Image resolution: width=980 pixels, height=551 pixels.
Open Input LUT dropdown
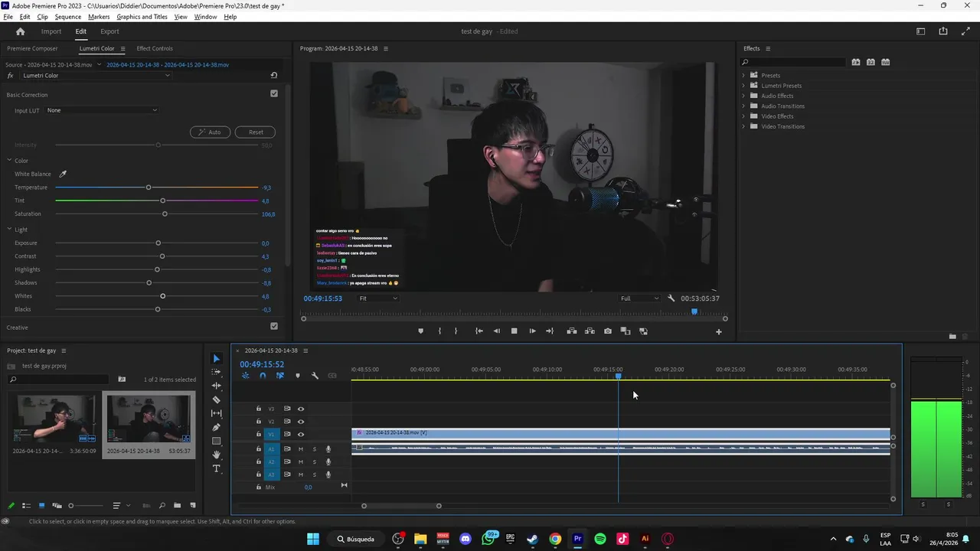101,110
